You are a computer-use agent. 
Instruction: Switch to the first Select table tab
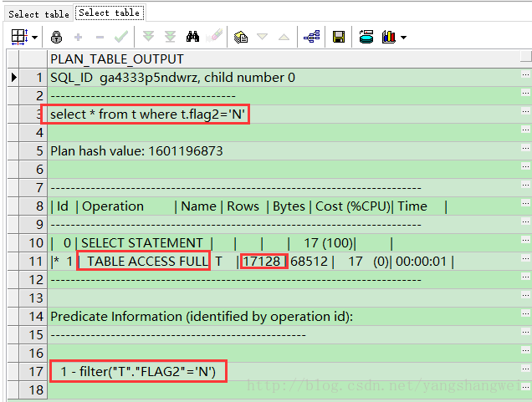tap(38, 14)
